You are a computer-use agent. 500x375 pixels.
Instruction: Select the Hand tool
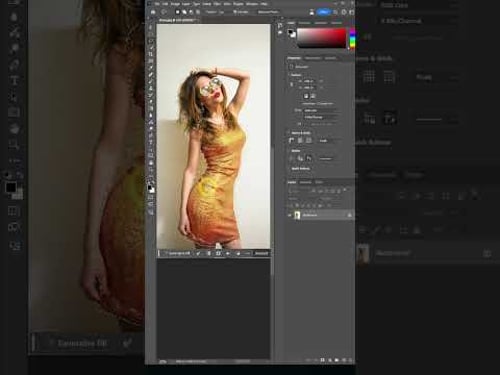[151, 163]
